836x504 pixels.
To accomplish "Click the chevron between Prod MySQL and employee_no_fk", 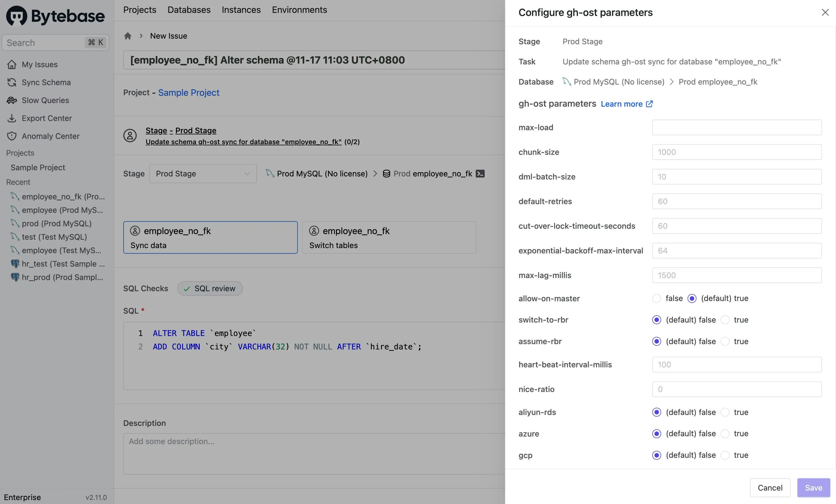I will pos(375,173).
